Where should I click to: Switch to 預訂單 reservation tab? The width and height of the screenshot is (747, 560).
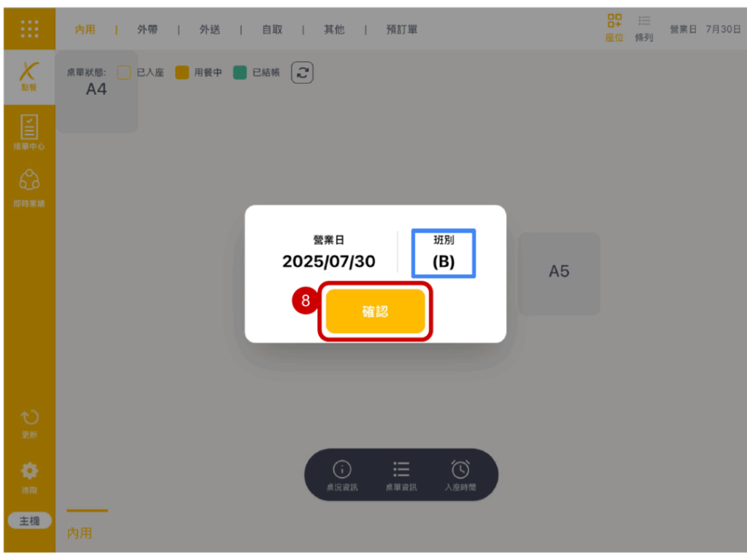[401, 30]
